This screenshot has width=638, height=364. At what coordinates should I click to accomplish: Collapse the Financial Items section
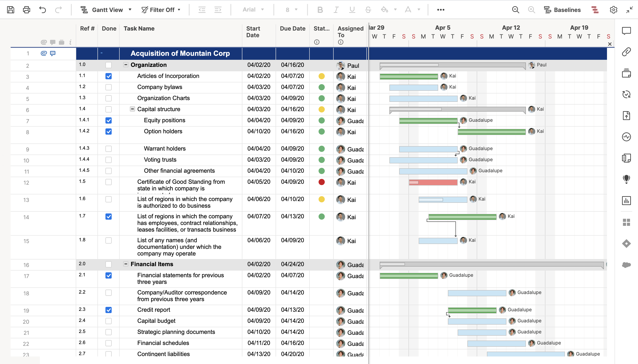click(x=126, y=264)
